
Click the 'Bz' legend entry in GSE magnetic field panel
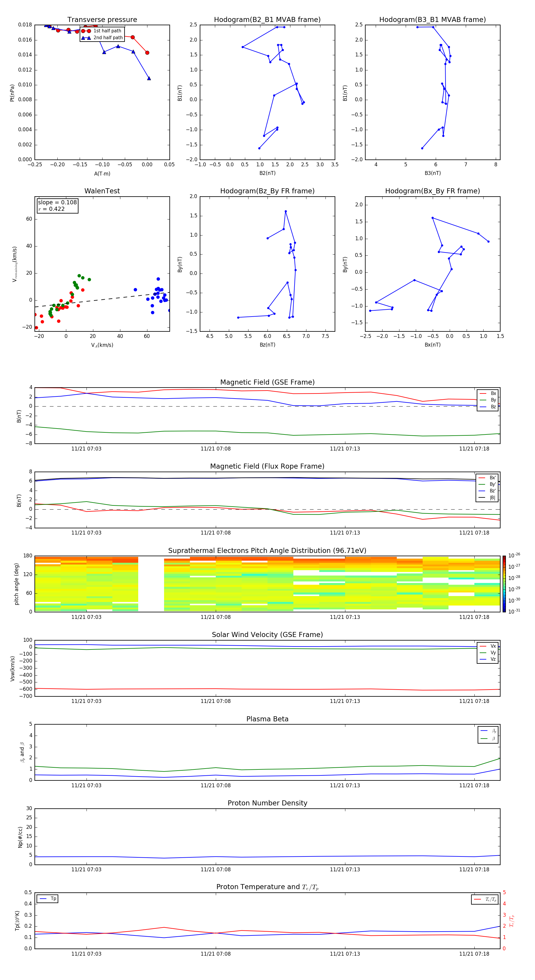pyautogui.click(x=488, y=407)
